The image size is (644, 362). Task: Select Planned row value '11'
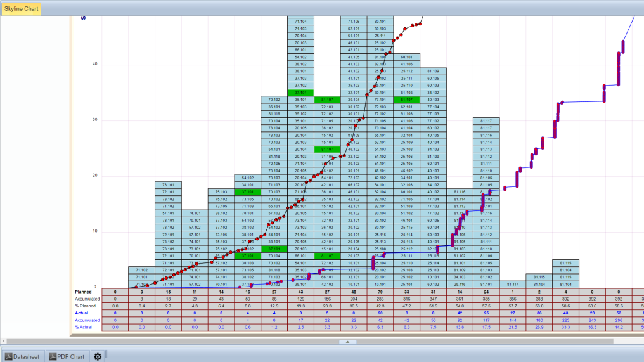(x=195, y=292)
